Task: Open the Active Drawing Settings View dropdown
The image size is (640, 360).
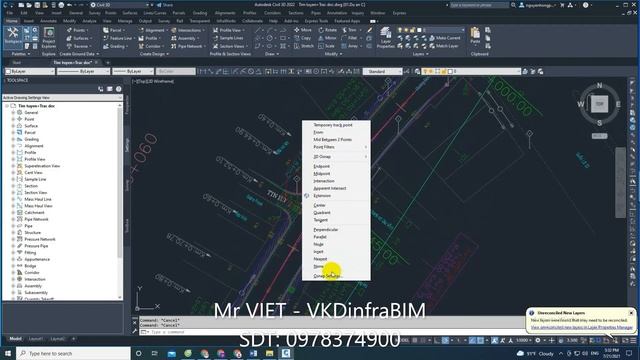Action: 62,98
